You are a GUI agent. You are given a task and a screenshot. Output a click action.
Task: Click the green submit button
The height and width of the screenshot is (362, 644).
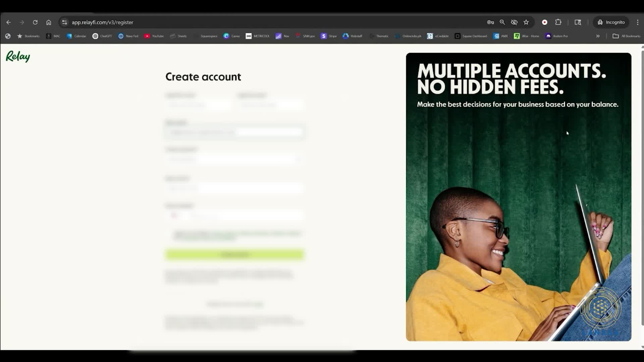(x=234, y=255)
